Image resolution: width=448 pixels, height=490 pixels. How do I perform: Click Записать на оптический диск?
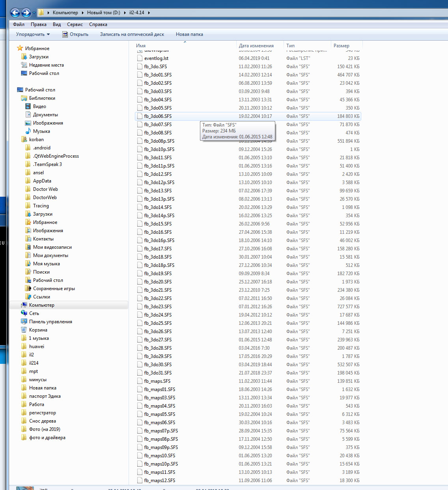click(x=132, y=34)
